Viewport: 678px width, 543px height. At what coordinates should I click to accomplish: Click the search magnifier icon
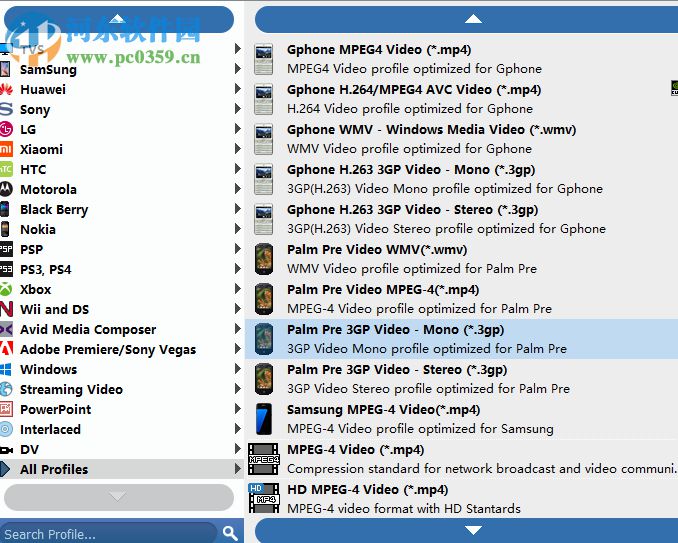point(230,533)
